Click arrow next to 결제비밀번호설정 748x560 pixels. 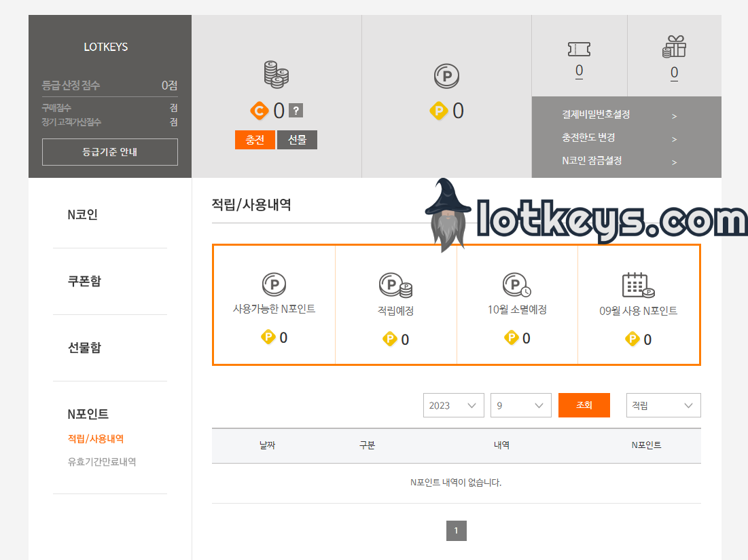674,116
